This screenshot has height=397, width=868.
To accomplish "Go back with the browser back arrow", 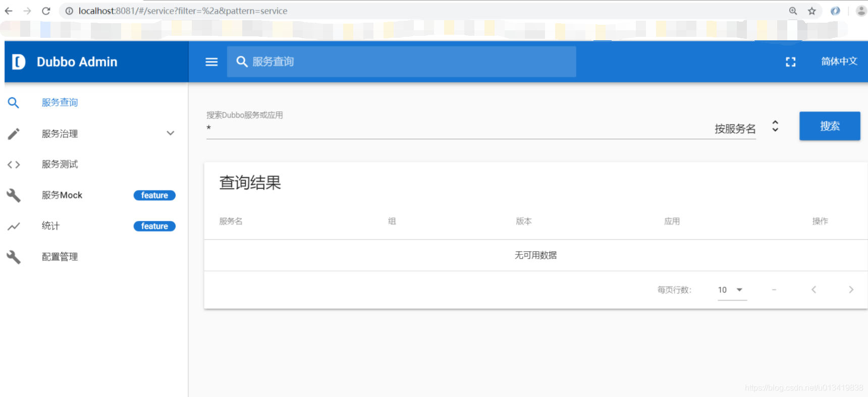I will click(x=9, y=11).
